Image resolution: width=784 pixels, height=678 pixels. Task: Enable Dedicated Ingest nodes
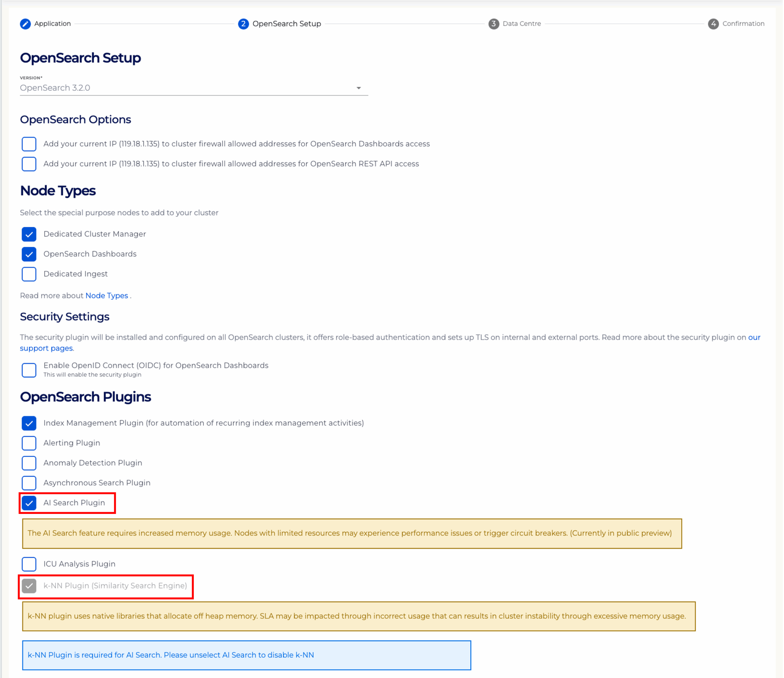(x=29, y=274)
